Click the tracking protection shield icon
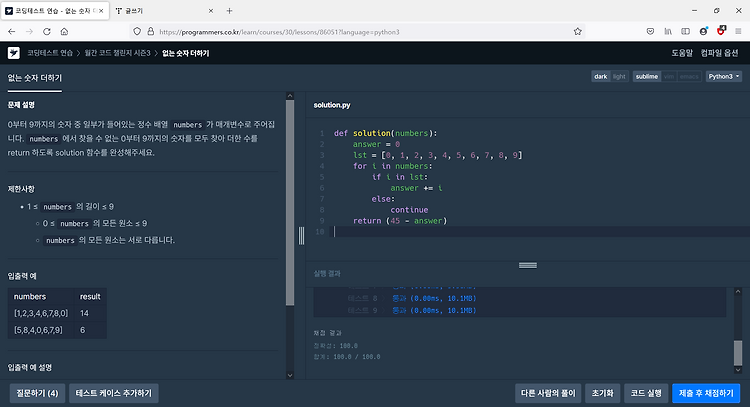 click(x=137, y=32)
